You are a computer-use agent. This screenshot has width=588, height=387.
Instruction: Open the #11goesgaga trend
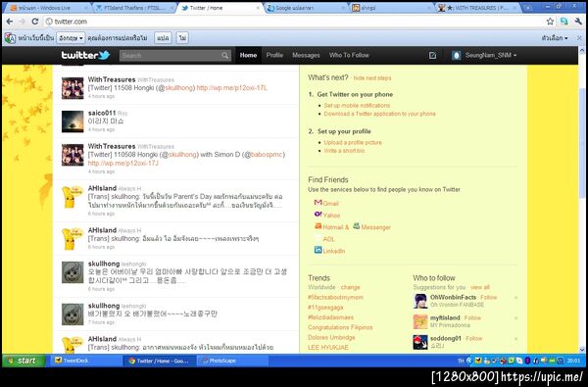point(325,308)
